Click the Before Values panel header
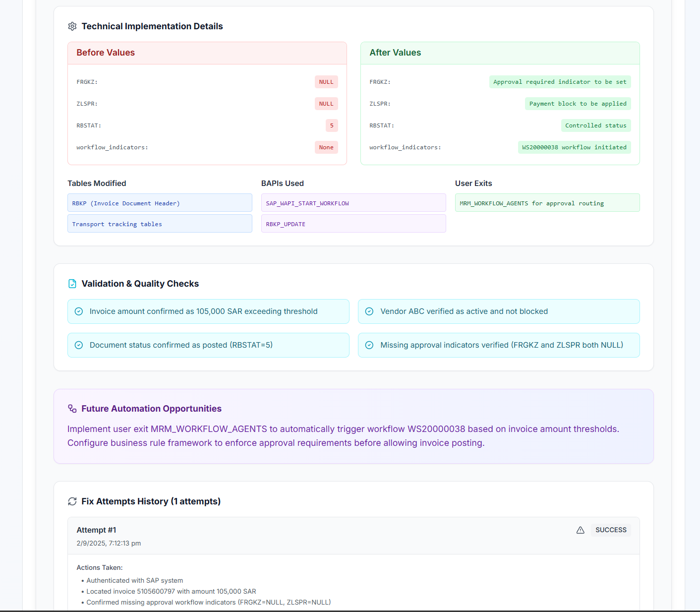Image resolution: width=700 pixels, height=612 pixels. coord(207,53)
